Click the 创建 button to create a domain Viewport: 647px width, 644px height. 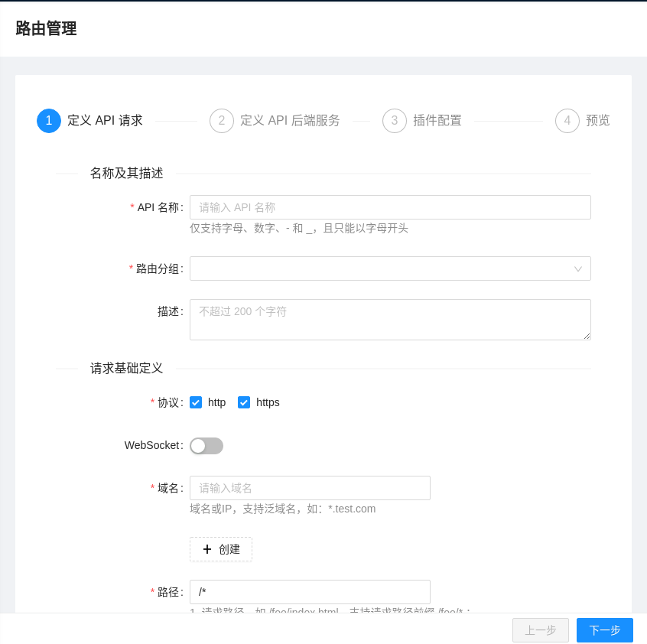pos(221,549)
